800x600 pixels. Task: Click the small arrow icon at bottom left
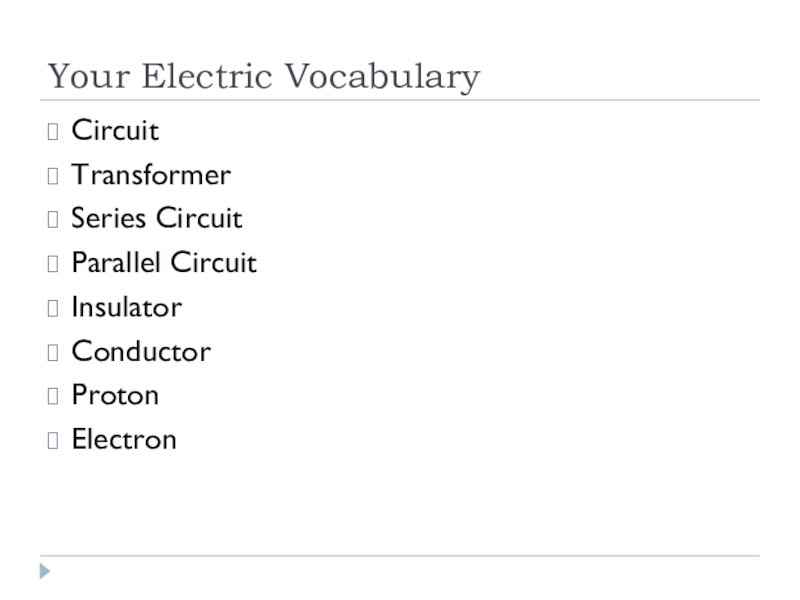click(45, 572)
